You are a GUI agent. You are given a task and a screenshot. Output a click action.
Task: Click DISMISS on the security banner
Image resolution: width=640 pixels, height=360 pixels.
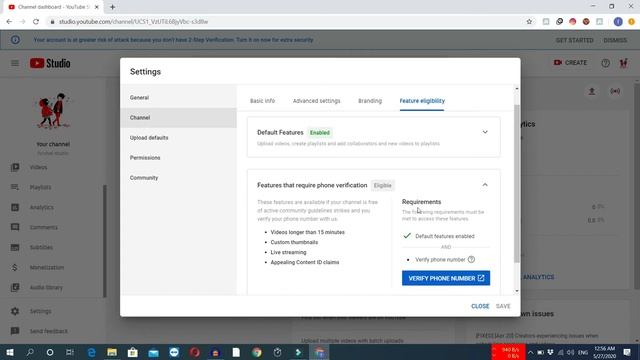[x=615, y=40]
